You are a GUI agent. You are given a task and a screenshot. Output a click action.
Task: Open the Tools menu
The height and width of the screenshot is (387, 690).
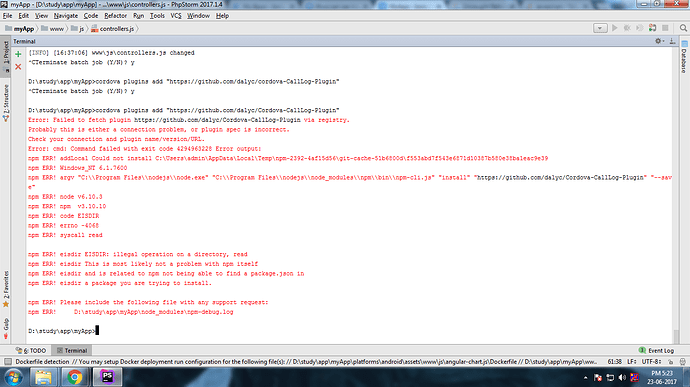point(157,16)
